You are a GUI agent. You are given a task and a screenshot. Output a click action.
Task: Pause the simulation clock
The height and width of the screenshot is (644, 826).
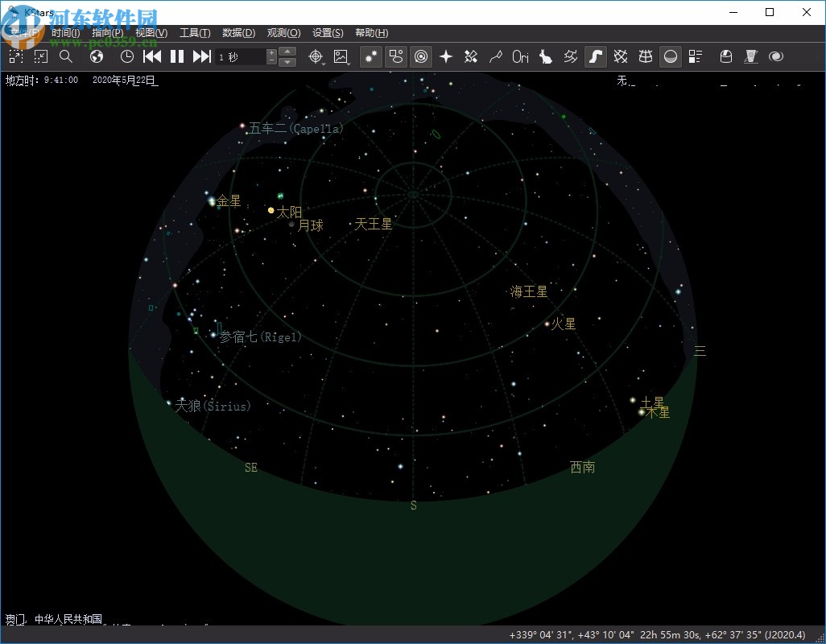tap(177, 56)
